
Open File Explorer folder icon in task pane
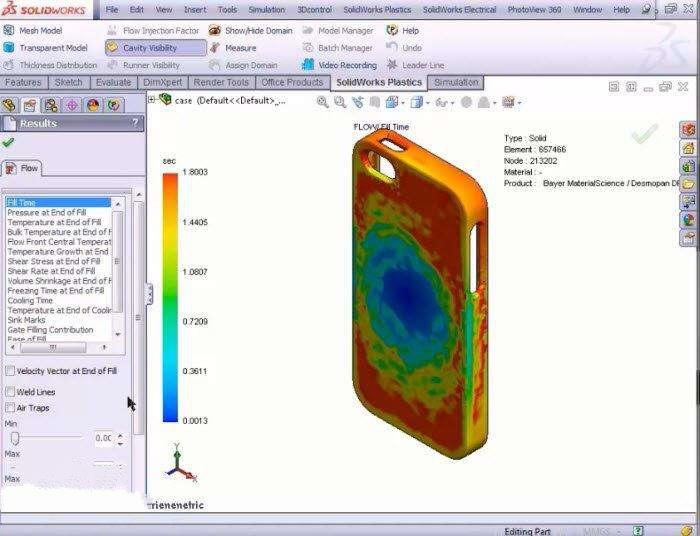tap(688, 184)
